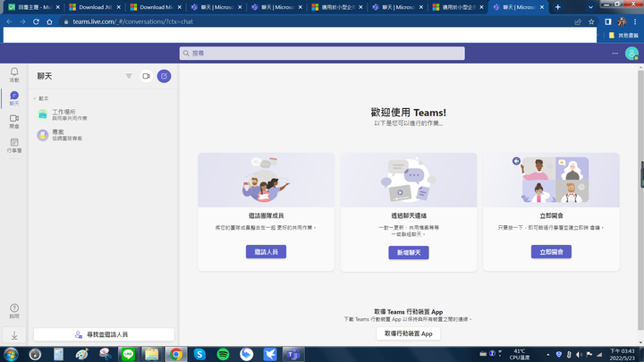Open the Chrome user profile avatar
644x362 pixels.
point(622,21)
